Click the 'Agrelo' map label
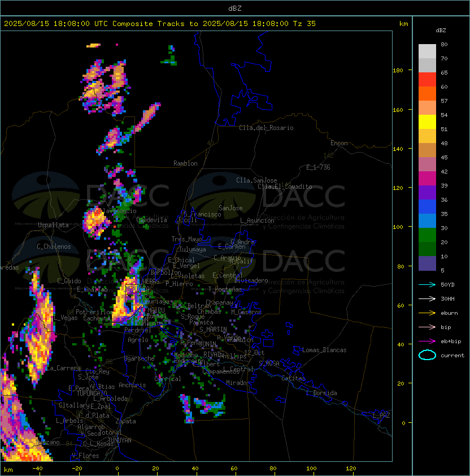The width and height of the screenshot is (470, 476). 138,340
